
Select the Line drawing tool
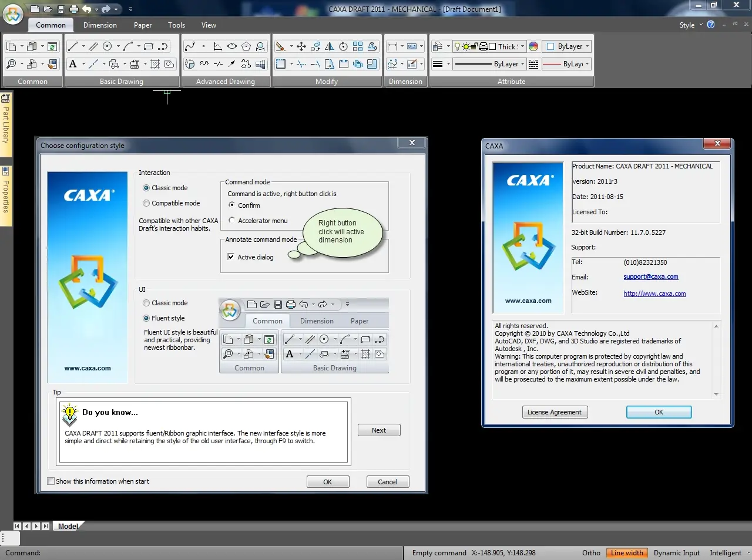[73, 46]
